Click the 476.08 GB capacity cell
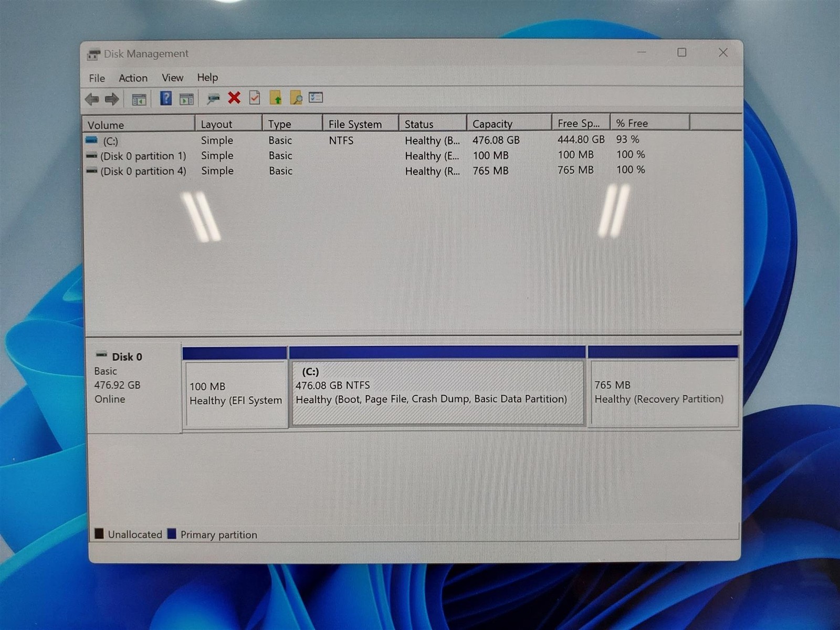 tap(496, 140)
